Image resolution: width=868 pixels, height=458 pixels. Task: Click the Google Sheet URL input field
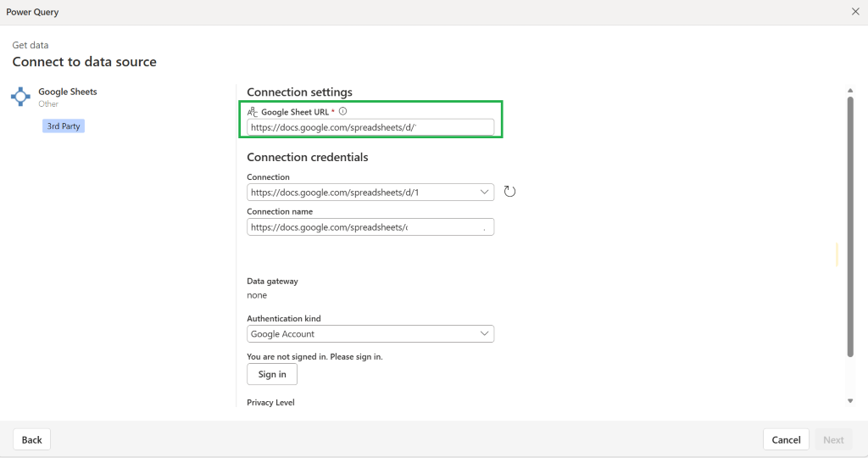370,127
